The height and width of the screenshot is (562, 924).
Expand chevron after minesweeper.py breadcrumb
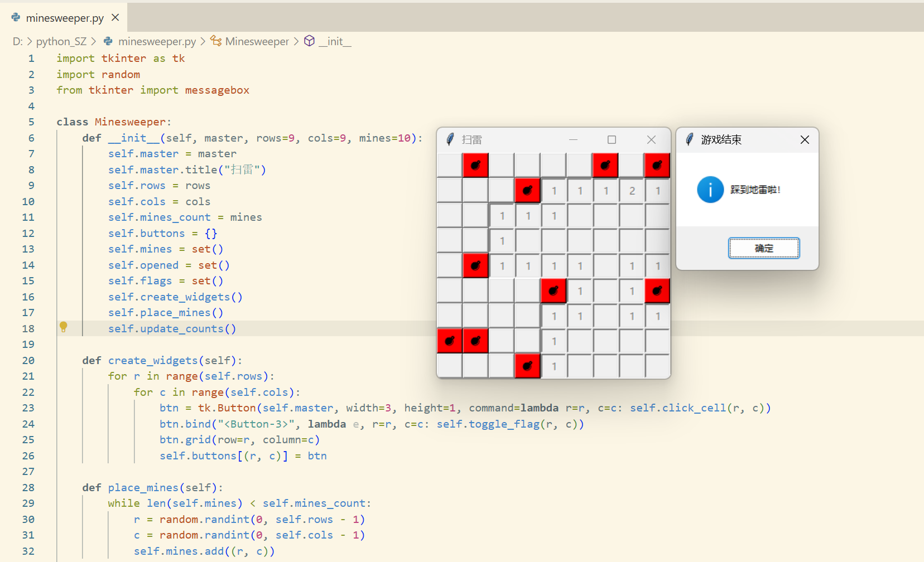(203, 41)
